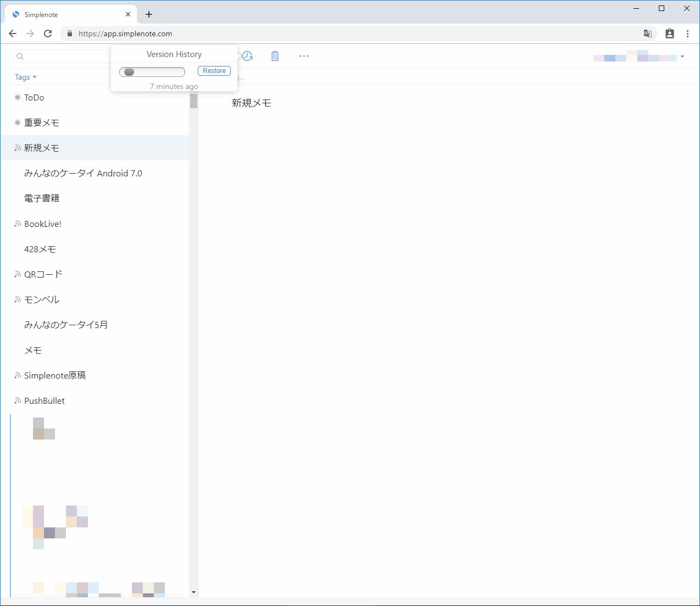The width and height of the screenshot is (700, 606).
Task: Open みんなのケータイ Android 7.0 note
Action: point(95,173)
